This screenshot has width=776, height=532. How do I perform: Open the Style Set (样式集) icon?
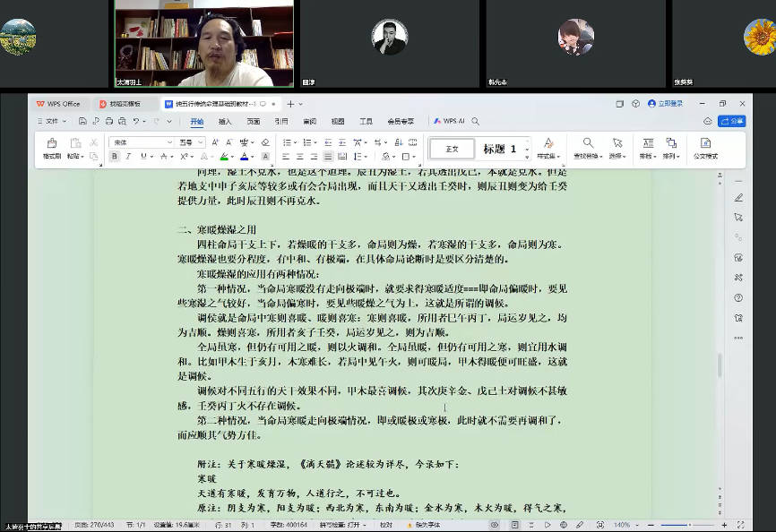548,148
